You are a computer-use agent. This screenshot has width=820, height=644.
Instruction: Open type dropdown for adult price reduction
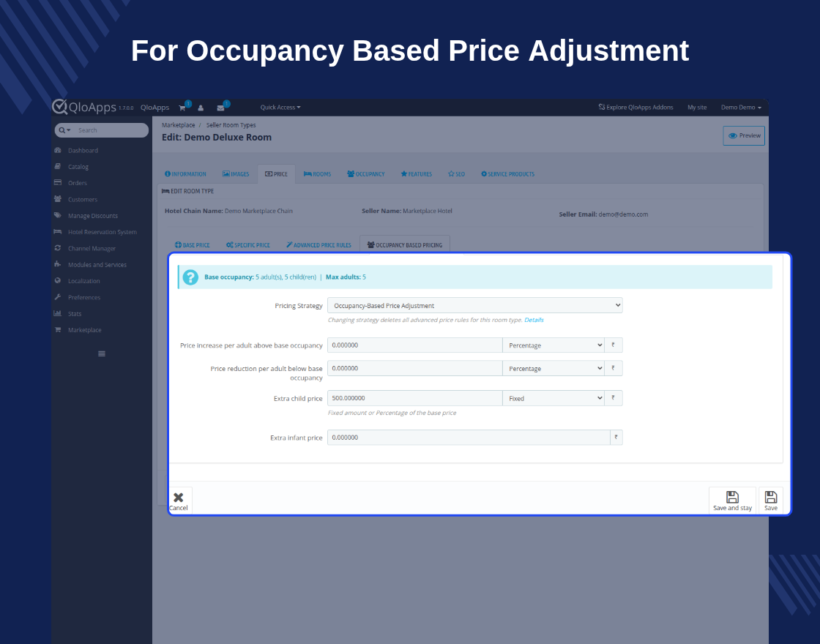553,369
